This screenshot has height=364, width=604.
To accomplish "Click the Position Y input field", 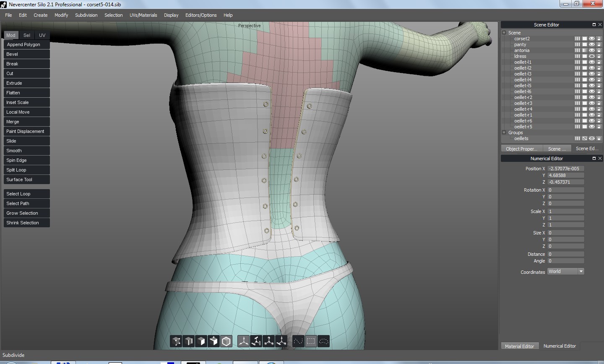I will pyautogui.click(x=565, y=175).
